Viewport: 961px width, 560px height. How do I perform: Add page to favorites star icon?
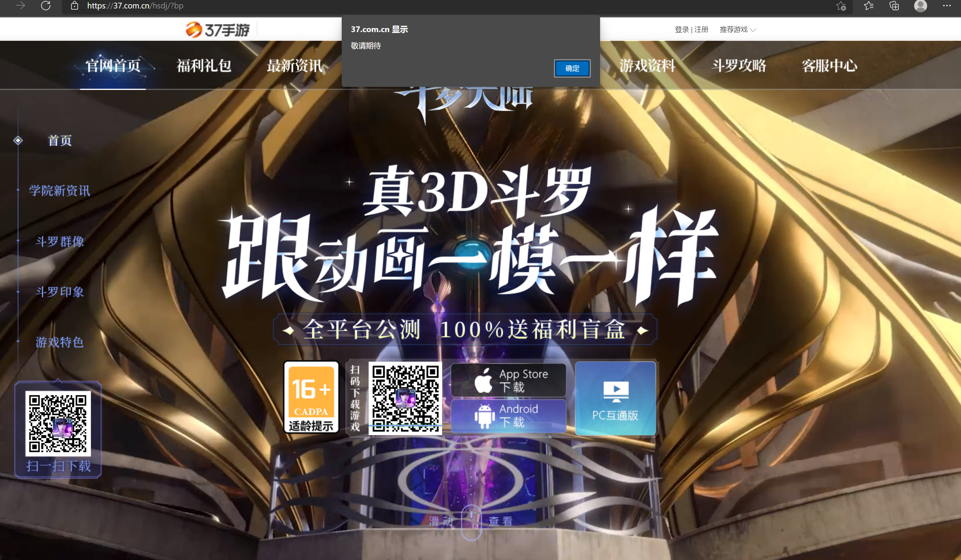tap(841, 6)
